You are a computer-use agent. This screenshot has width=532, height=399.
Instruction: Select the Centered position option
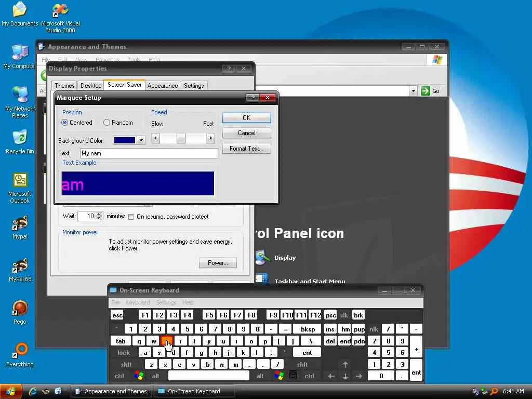(77, 123)
